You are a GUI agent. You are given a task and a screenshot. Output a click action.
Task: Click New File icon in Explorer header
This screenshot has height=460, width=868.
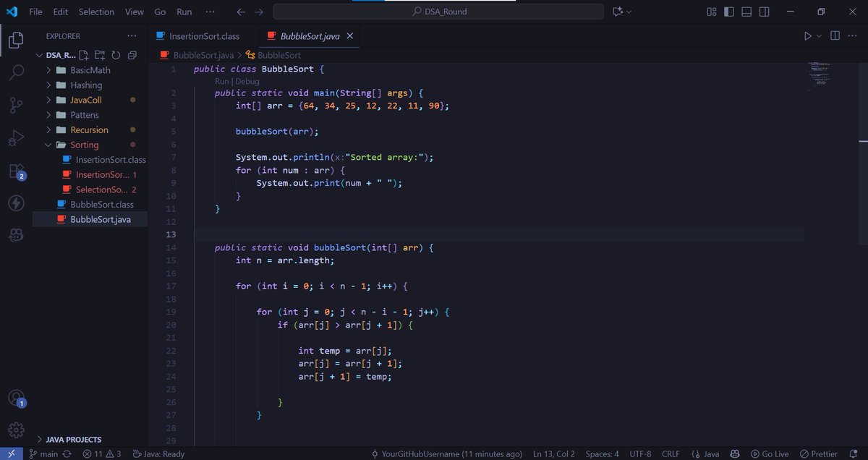pyautogui.click(x=84, y=55)
